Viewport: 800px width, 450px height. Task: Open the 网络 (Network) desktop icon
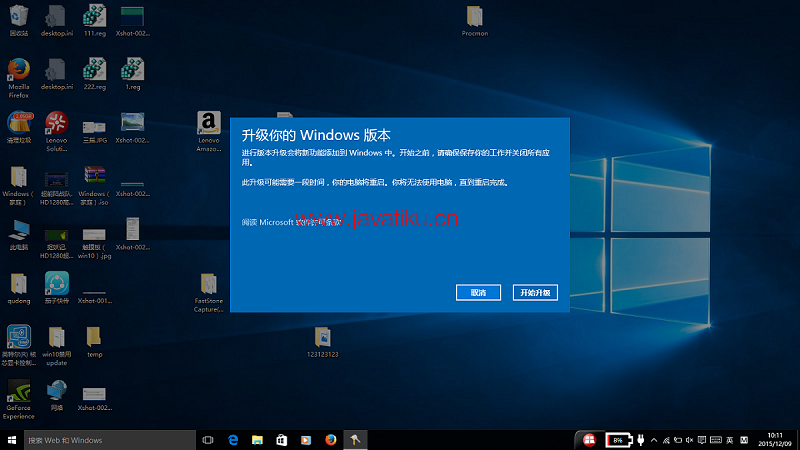[57, 395]
